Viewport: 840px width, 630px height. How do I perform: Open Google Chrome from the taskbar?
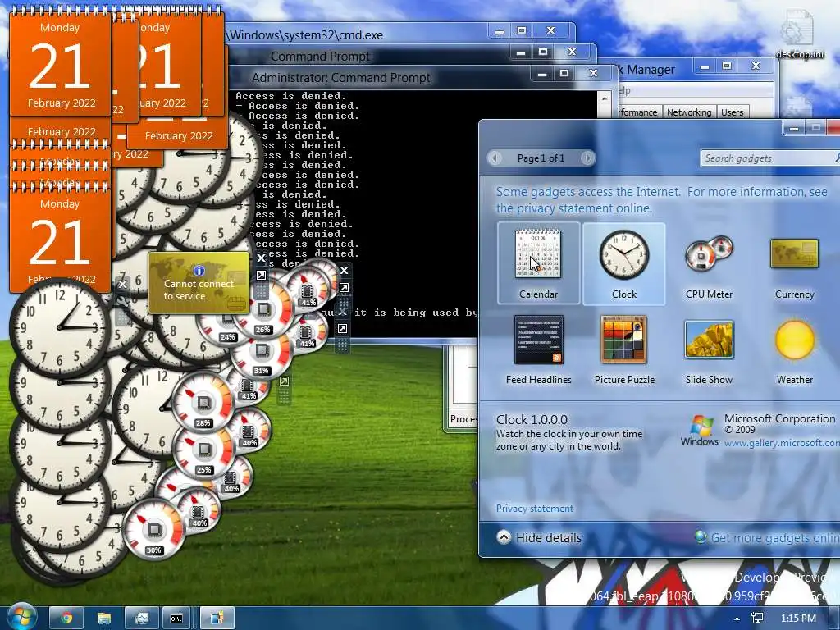(x=66, y=619)
